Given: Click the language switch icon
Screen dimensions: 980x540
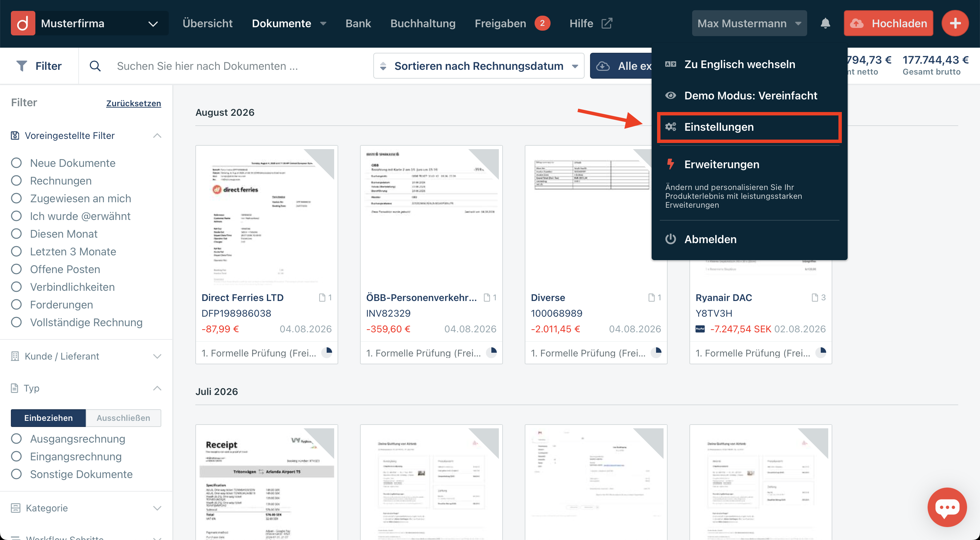Looking at the screenshot, I should point(671,64).
